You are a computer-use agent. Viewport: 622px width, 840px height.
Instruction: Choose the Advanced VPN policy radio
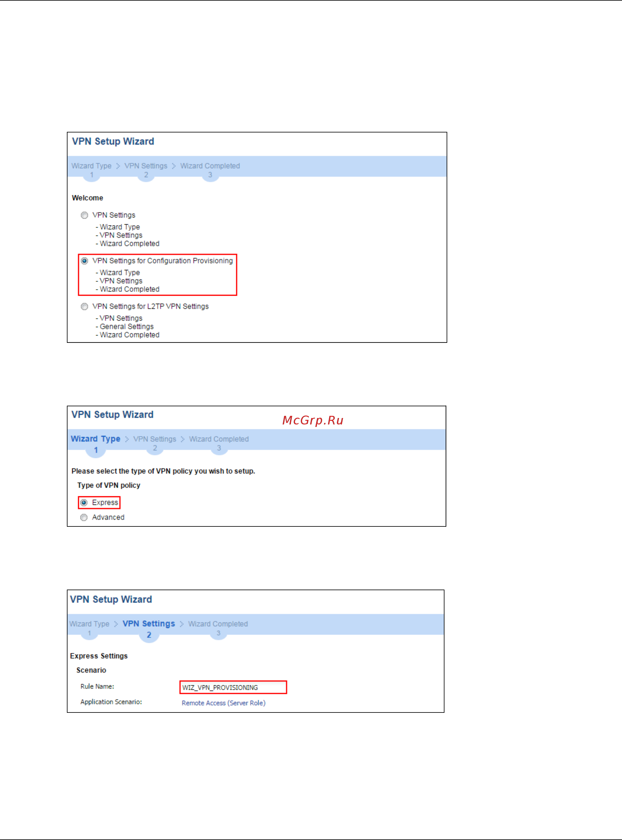click(84, 517)
